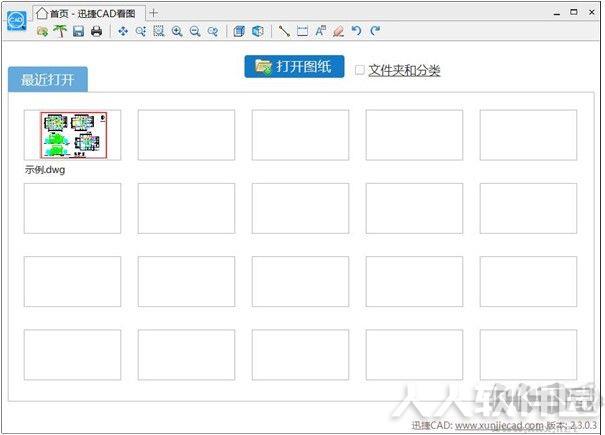Select the rectangle area measure tool

point(302,31)
